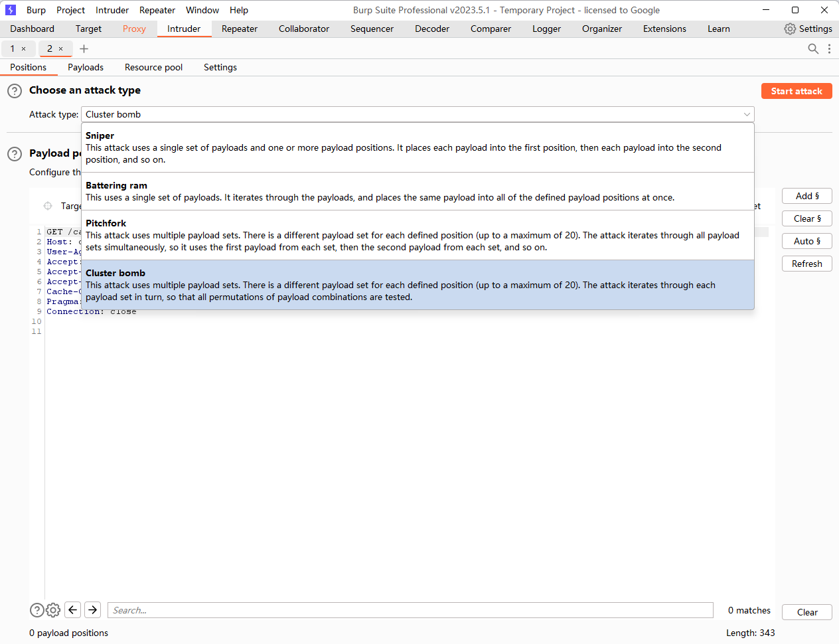The height and width of the screenshot is (644, 839).
Task: Open the Settings gear in top bar
Action: (808, 29)
